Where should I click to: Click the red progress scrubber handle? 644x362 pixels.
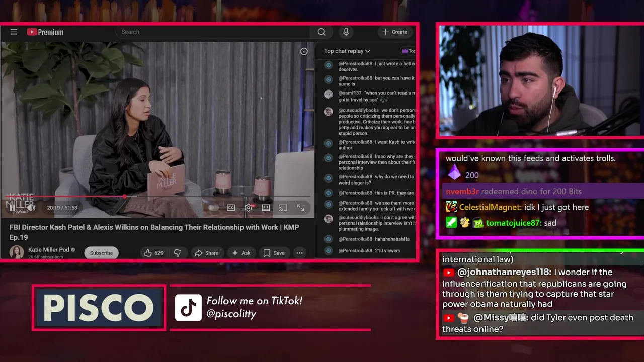pyautogui.click(x=125, y=196)
